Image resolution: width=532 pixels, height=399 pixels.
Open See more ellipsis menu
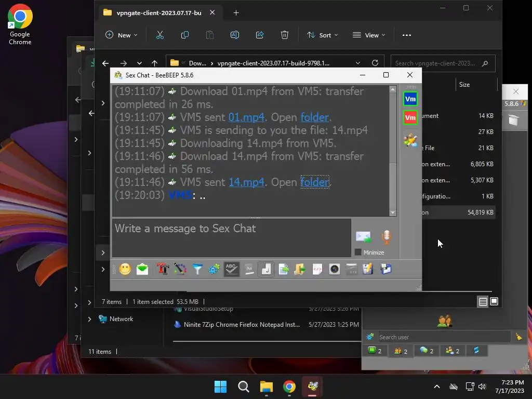(x=406, y=35)
